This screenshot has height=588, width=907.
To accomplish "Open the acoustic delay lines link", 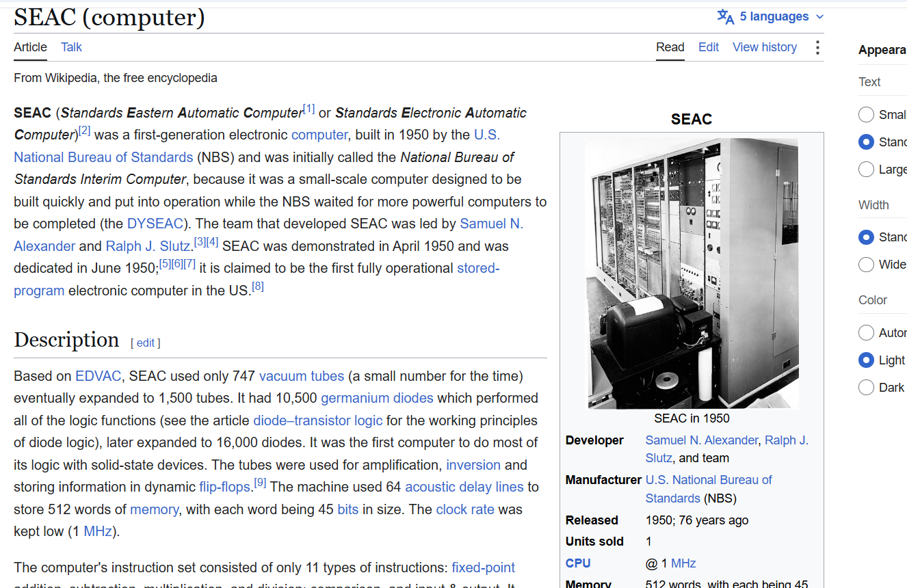I will click(x=464, y=487).
